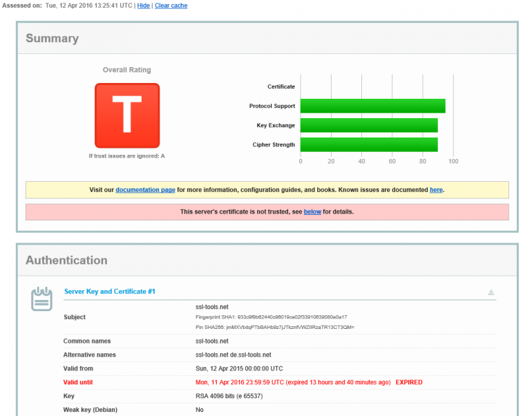The image size is (532, 416).
Task: Click the red Valid until label
Action: point(78,382)
